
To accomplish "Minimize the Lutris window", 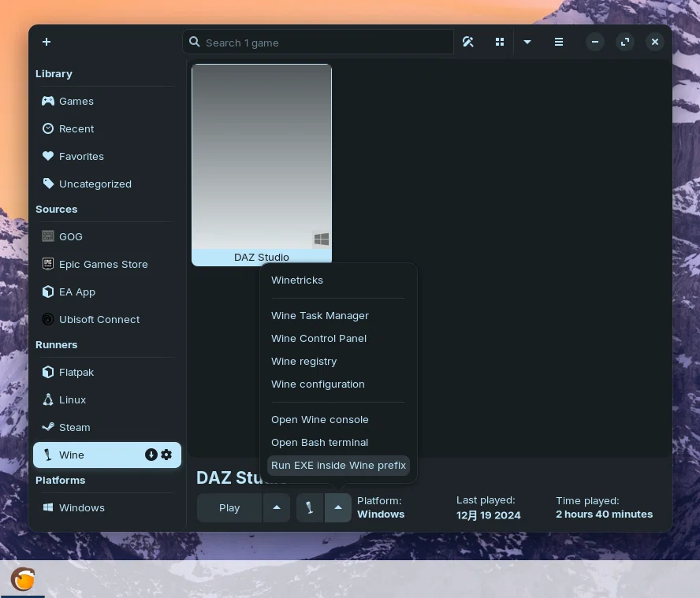I will click(595, 42).
